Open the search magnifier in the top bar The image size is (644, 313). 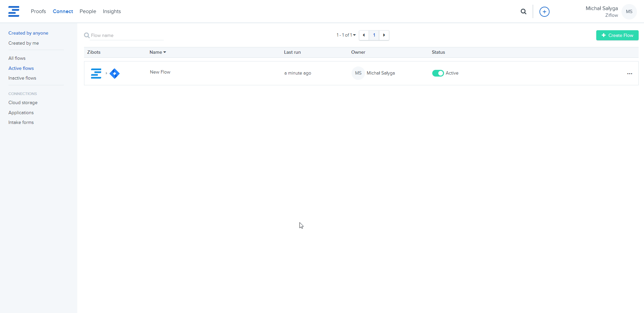pos(523,12)
